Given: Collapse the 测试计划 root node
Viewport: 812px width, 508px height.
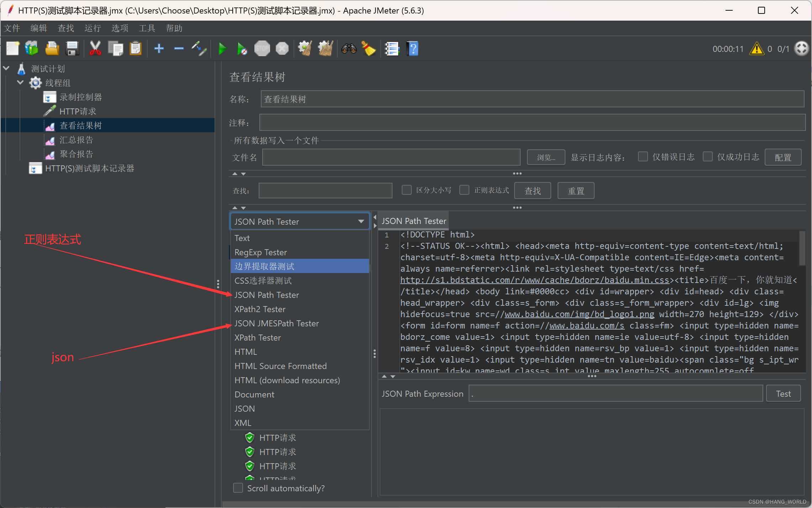Looking at the screenshot, I should [x=6, y=68].
